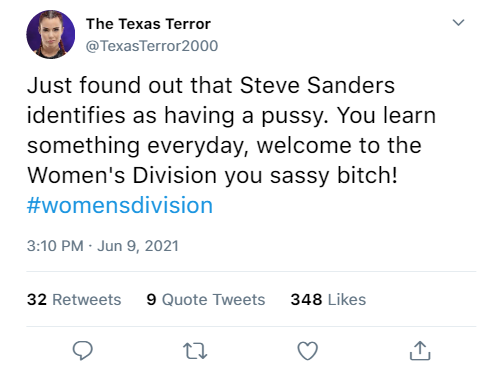Visit the @TexasTerror2000 handle

152,46
